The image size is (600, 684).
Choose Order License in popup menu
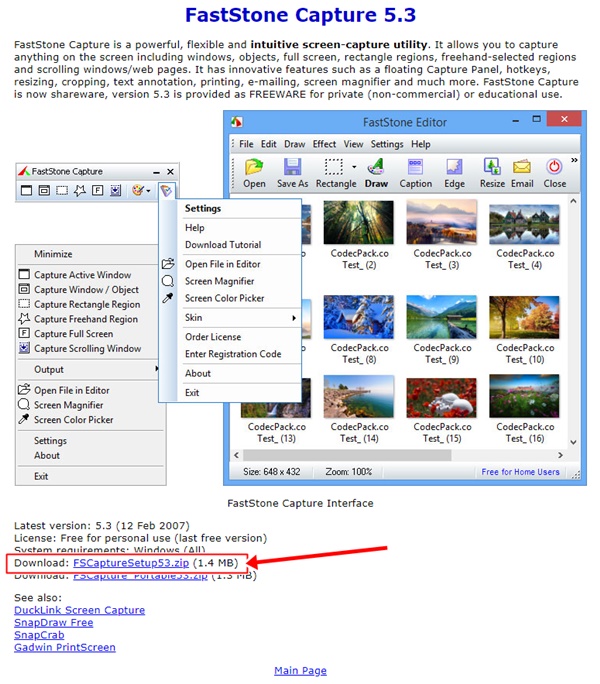tap(213, 337)
